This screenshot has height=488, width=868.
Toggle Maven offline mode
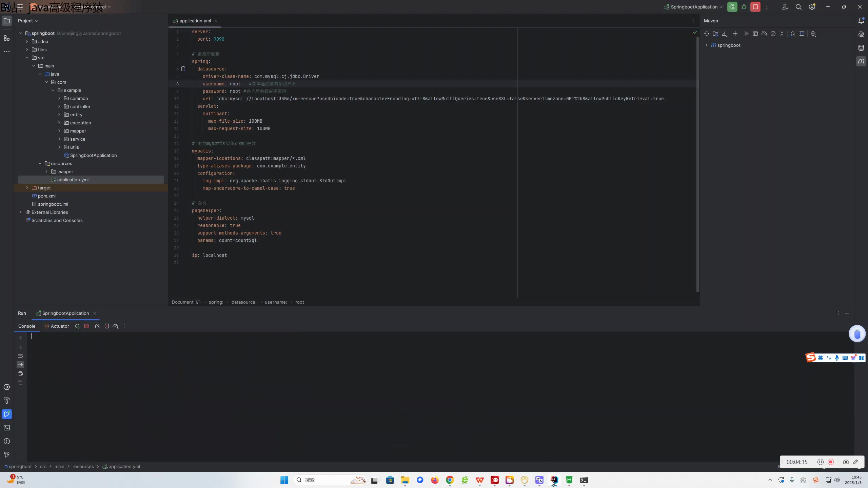pos(764,34)
